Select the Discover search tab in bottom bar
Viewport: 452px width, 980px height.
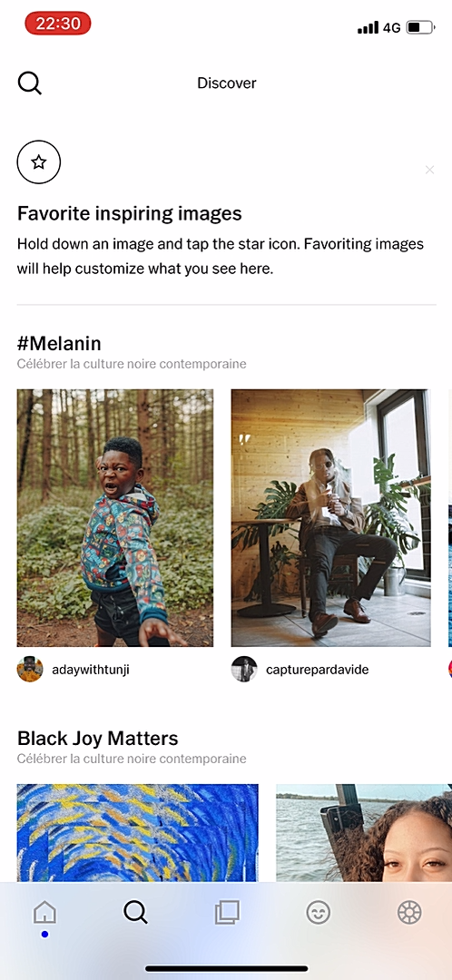click(135, 912)
